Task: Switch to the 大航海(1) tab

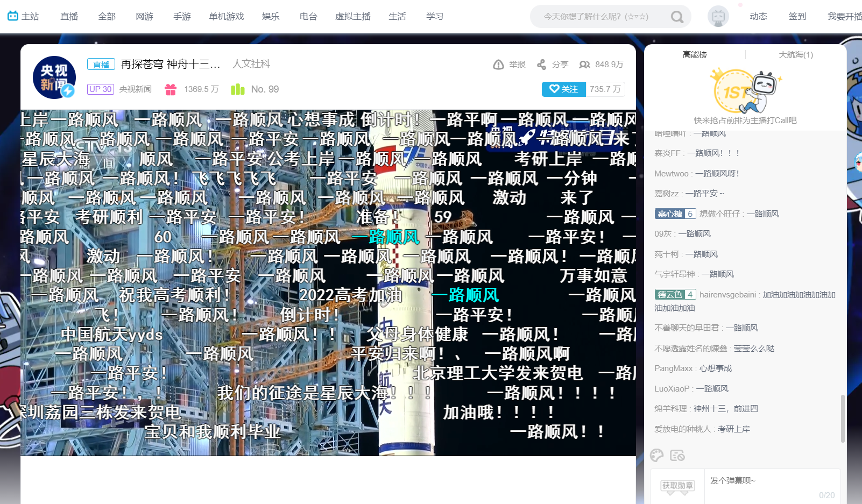Action: pyautogui.click(x=796, y=55)
